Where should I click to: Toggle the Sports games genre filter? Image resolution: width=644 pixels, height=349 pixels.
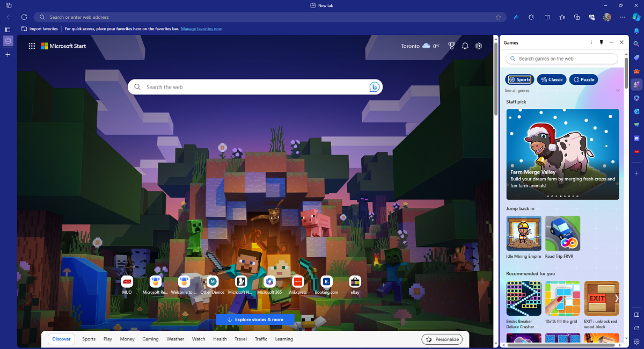click(519, 79)
